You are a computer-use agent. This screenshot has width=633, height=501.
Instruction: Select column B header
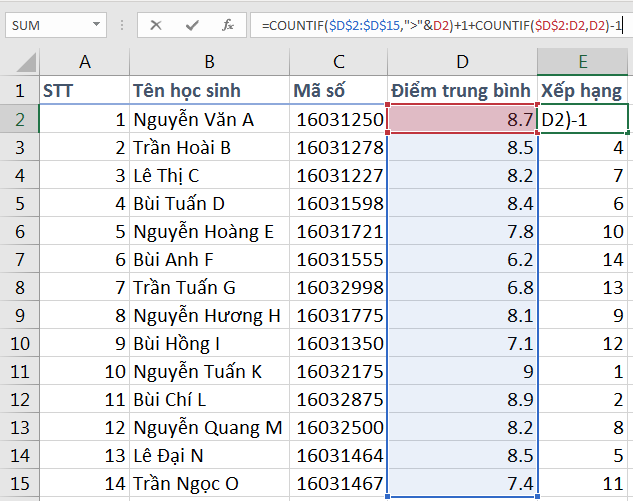click(209, 63)
